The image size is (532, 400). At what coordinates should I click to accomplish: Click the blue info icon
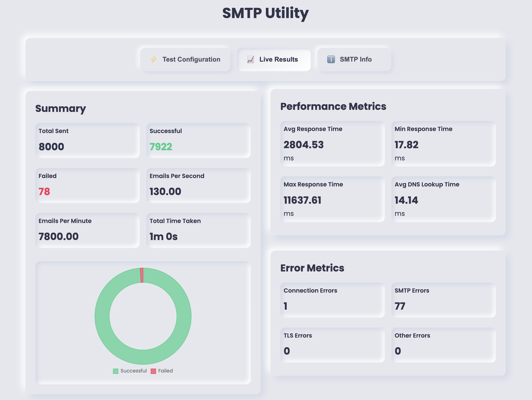tap(331, 59)
